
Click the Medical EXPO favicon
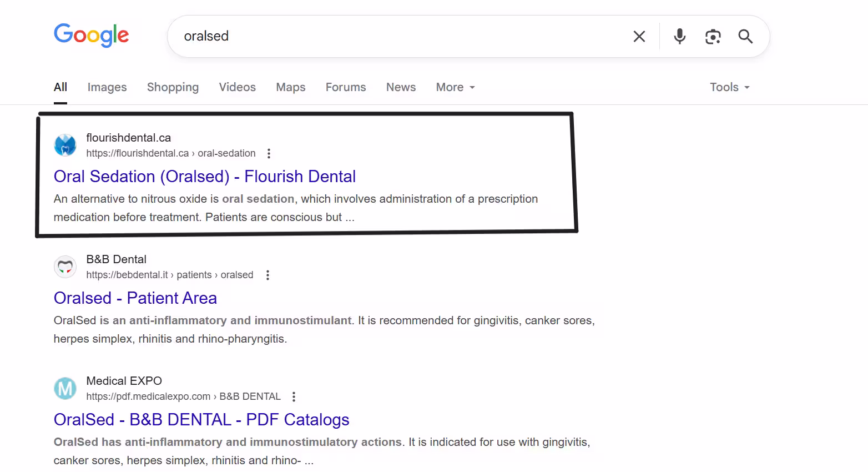(65, 389)
